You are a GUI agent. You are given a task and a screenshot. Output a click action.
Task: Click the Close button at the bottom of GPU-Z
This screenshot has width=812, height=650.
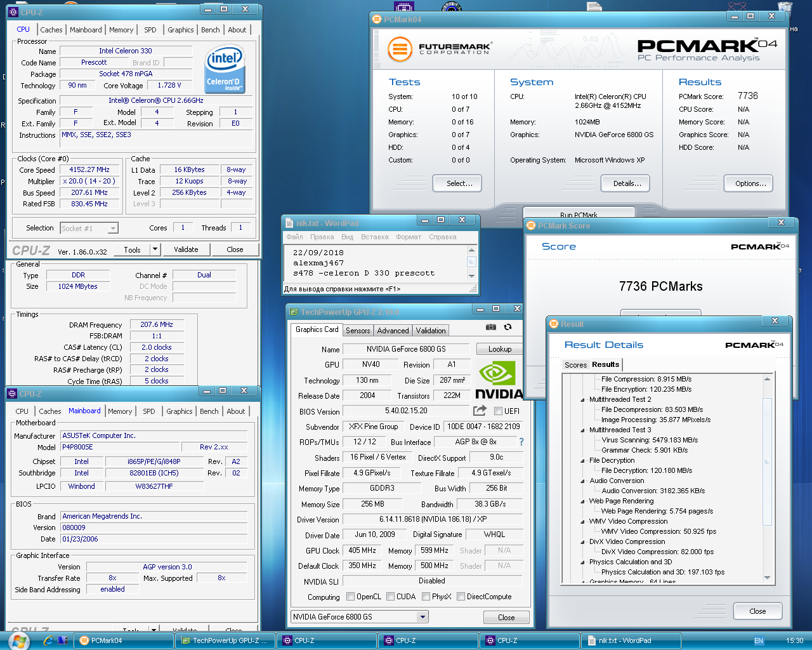(x=506, y=617)
